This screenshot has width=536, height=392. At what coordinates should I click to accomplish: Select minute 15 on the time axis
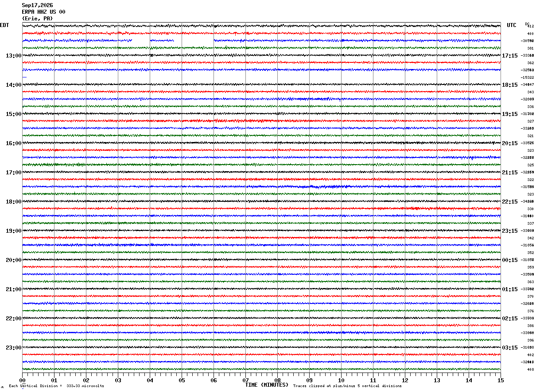coord(501,380)
